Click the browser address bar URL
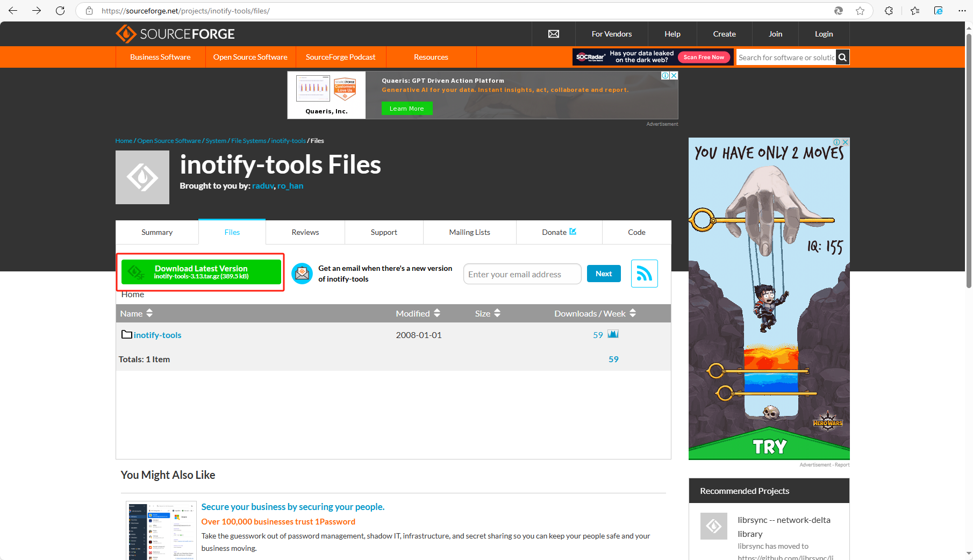This screenshot has height=560, width=973. click(185, 11)
